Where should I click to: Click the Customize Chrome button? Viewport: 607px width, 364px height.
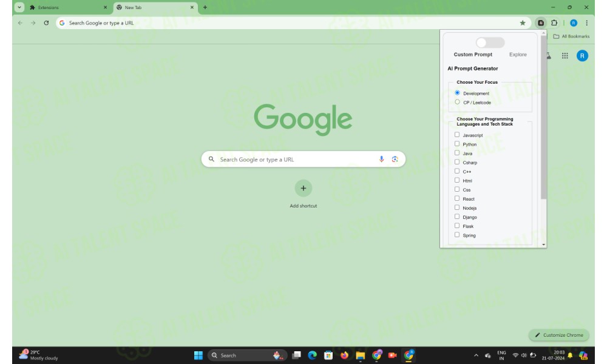pyautogui.click(x=559, y=335)
